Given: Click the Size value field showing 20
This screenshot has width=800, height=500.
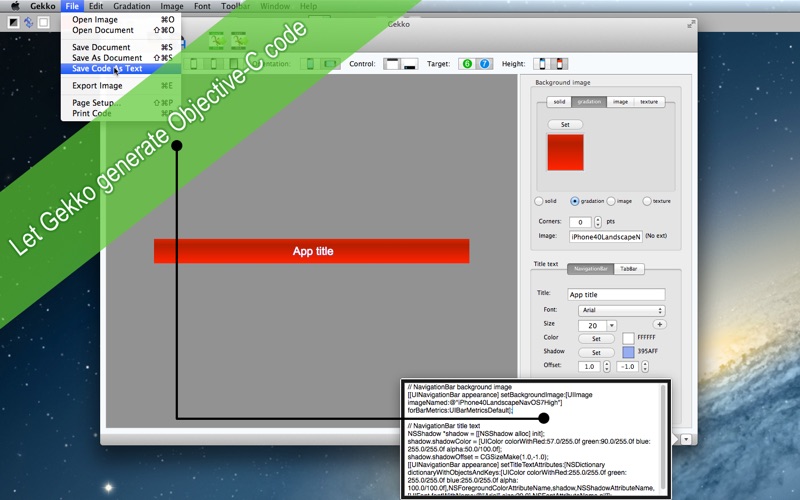Looking at the screenshot, I should 592,326.
